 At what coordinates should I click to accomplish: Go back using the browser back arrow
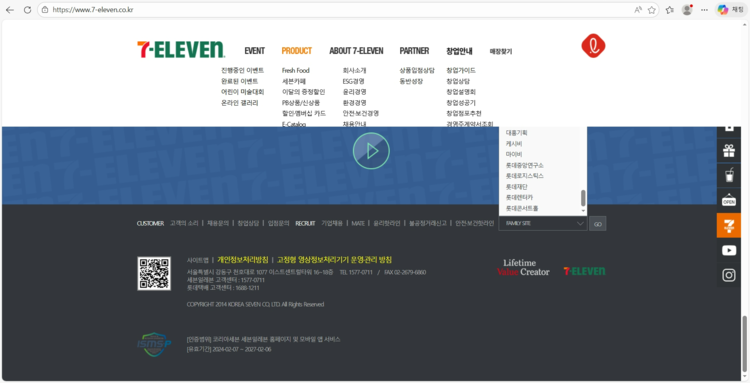(x=10, y=10)
